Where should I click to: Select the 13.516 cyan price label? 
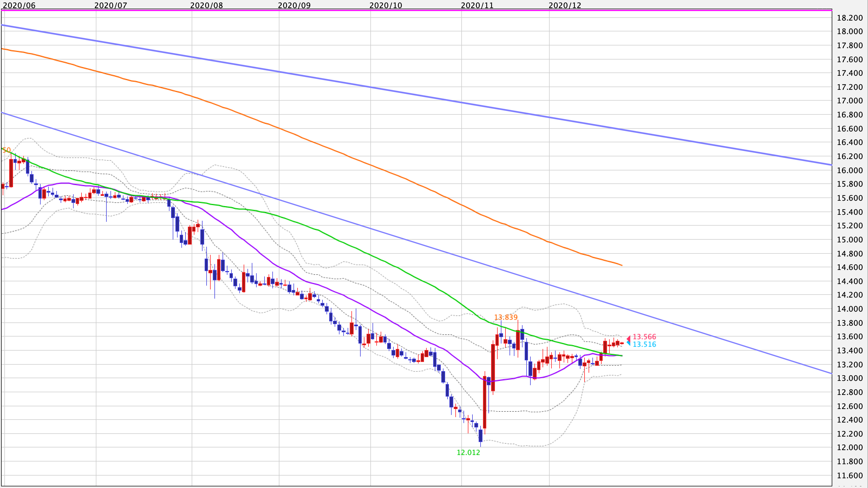coord(644,344)
